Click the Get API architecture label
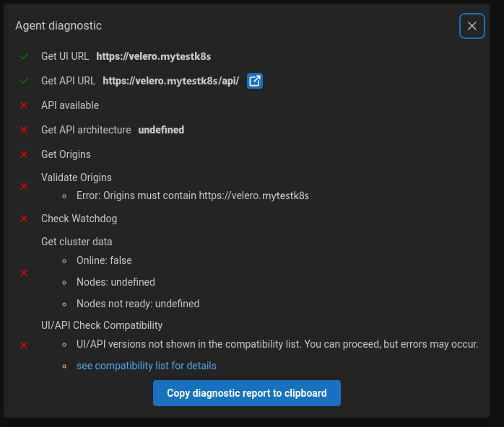The image size is (504, 427). point(86,130)
